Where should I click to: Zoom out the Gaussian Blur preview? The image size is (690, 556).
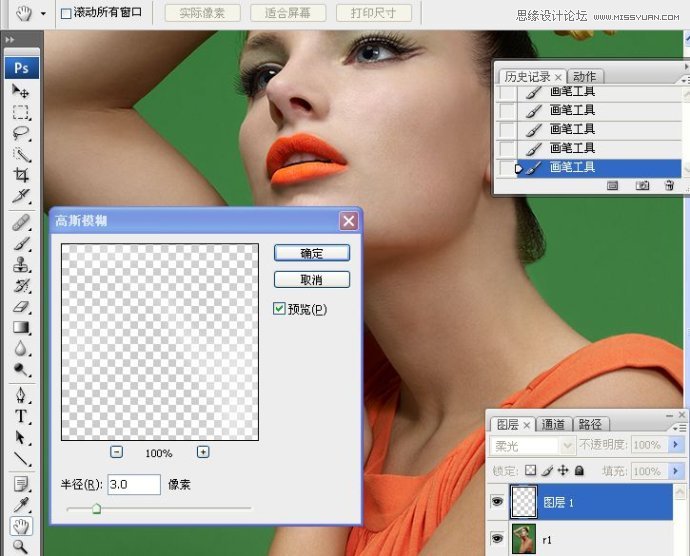(x=116, y=452)
